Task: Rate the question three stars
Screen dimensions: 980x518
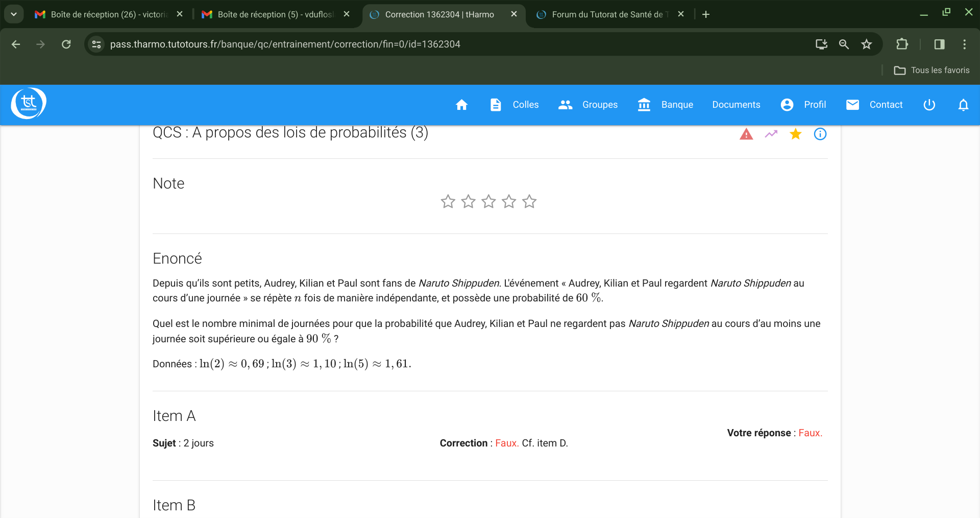Action: (488, 201)
